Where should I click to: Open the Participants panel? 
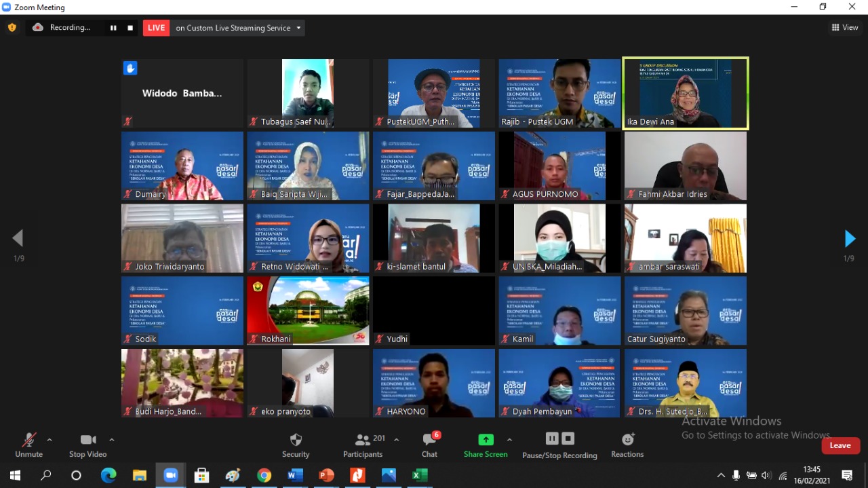coord(363,445)
